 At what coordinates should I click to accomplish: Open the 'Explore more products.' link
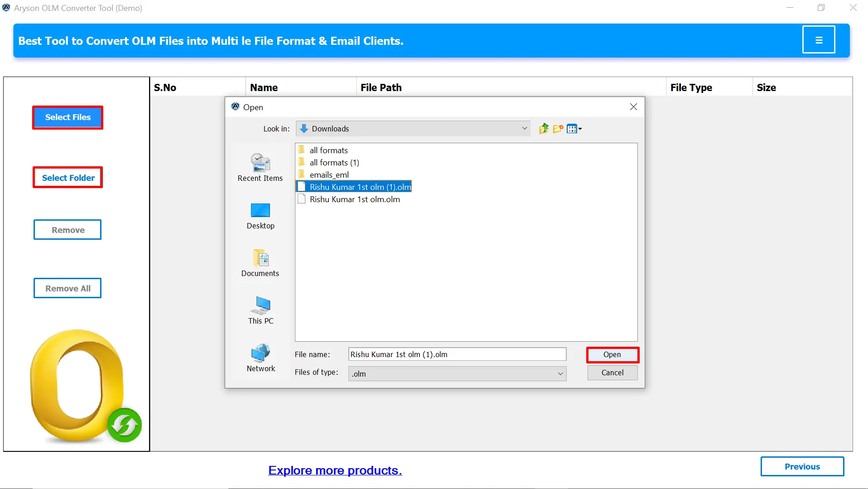[x=335, y=470]
